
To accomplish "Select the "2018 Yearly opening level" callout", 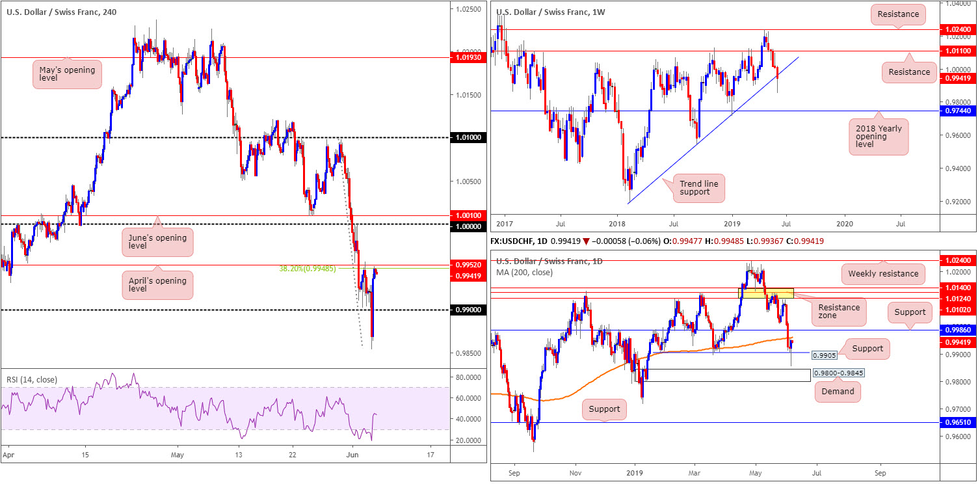I will [879, 136].
